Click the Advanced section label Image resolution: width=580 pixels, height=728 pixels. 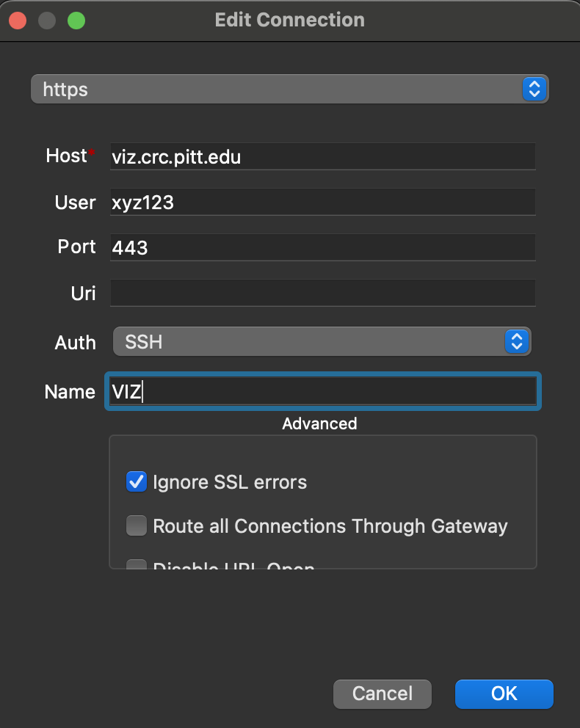point(319,423)
